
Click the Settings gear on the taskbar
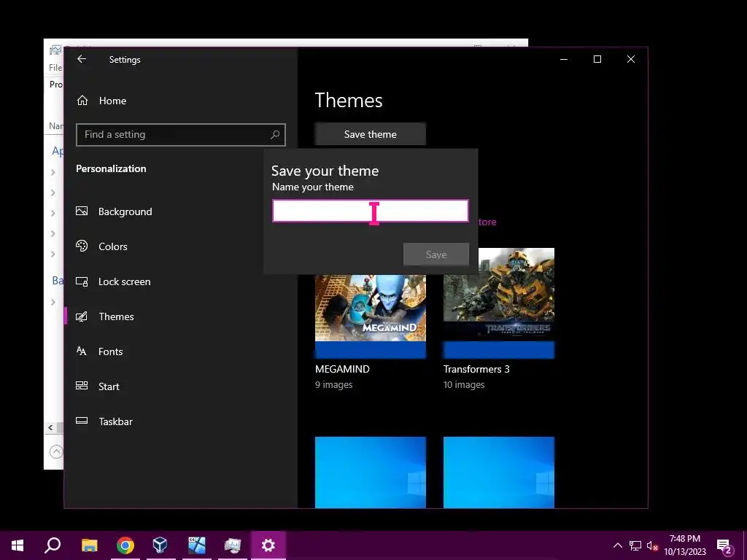coord(268,545)
